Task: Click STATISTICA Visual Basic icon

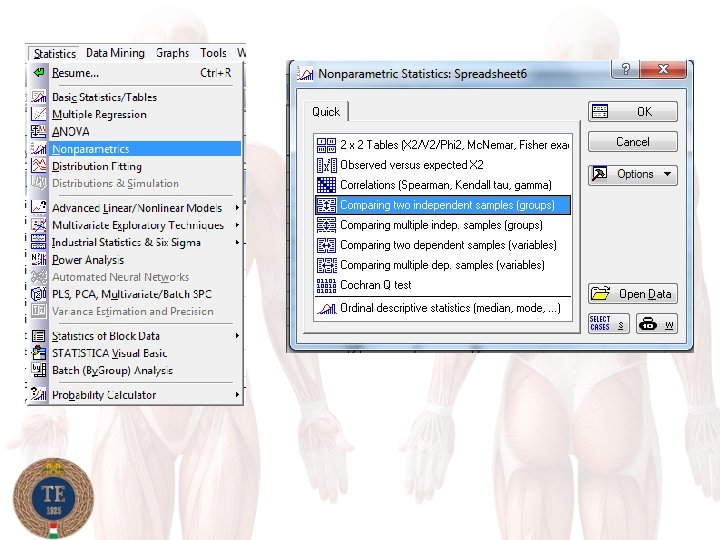Action: (x=39, y=353)
